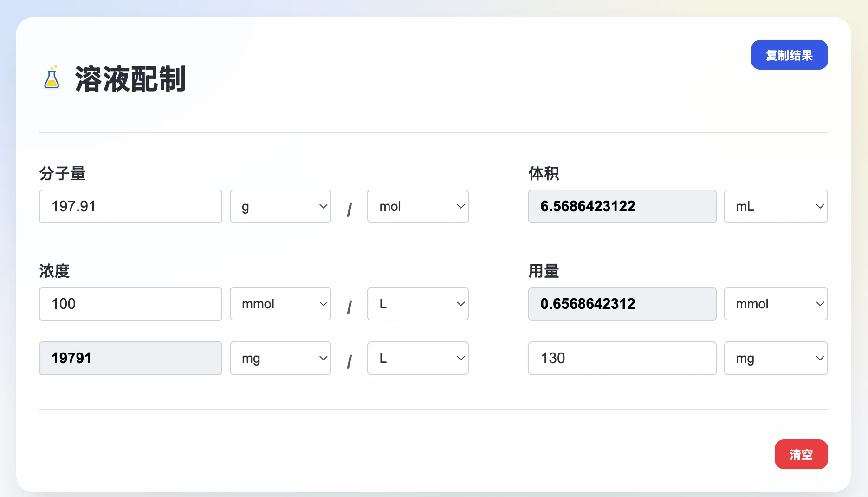Open the molecular weight mass unit dropdown (g)

click(x=280, y=206)
